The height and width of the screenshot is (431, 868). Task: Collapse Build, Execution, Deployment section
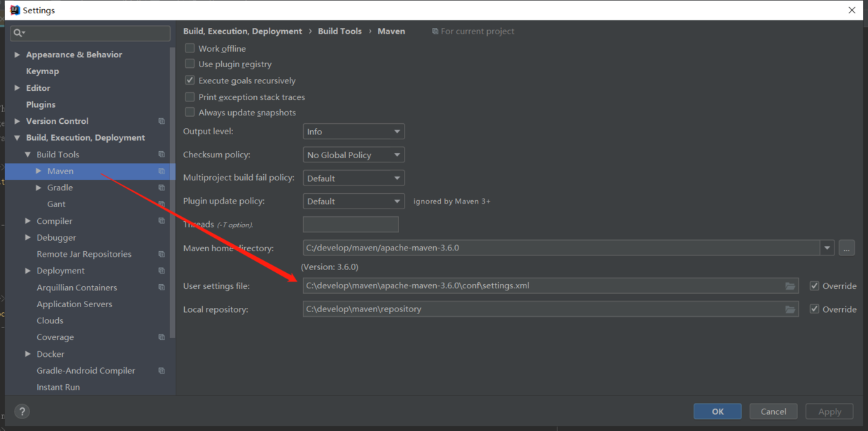(x=17, y=138)
